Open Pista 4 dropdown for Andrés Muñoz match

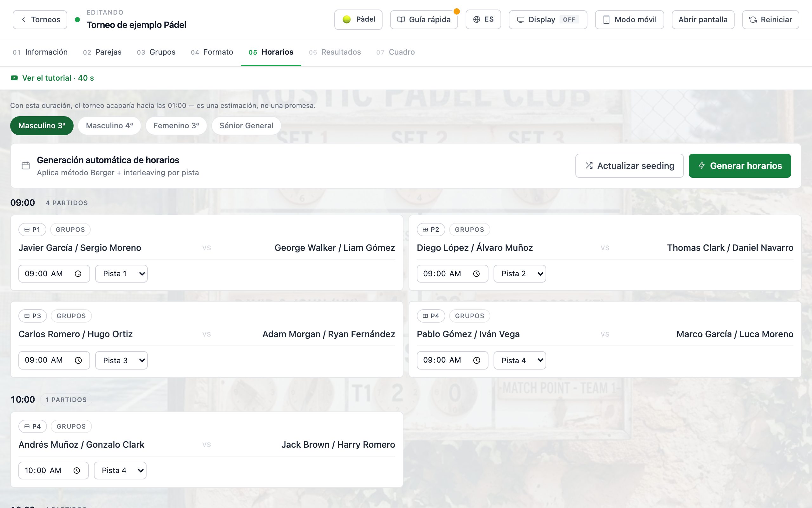(120, 471)
